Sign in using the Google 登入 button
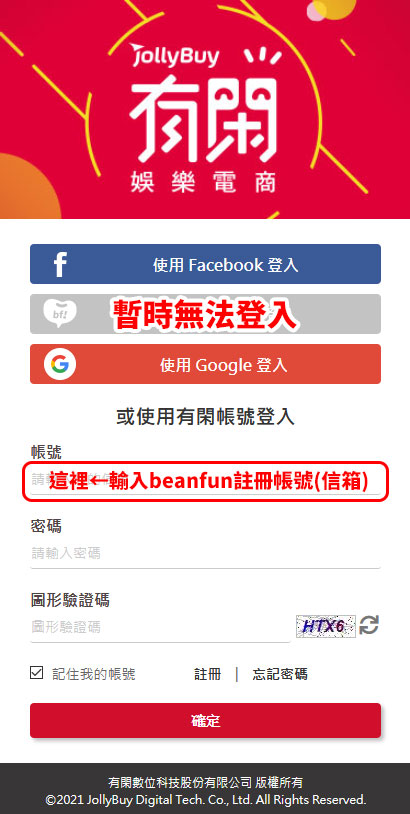The width and height of the screenshot is (410, 814). coord(206,364)
